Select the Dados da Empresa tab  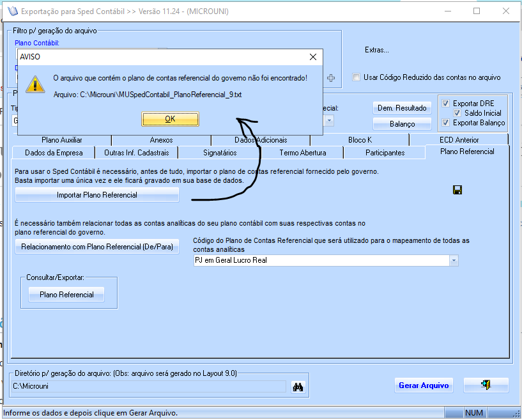(54, 153)
